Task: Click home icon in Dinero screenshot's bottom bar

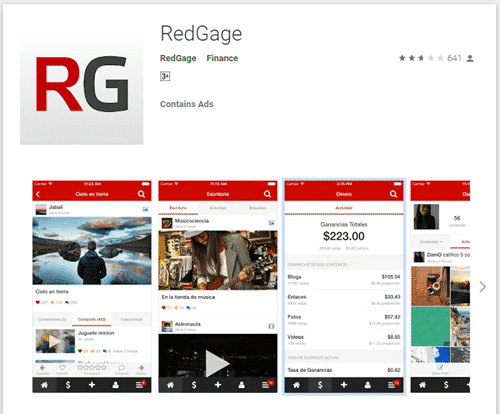Action: pos(296,385)
